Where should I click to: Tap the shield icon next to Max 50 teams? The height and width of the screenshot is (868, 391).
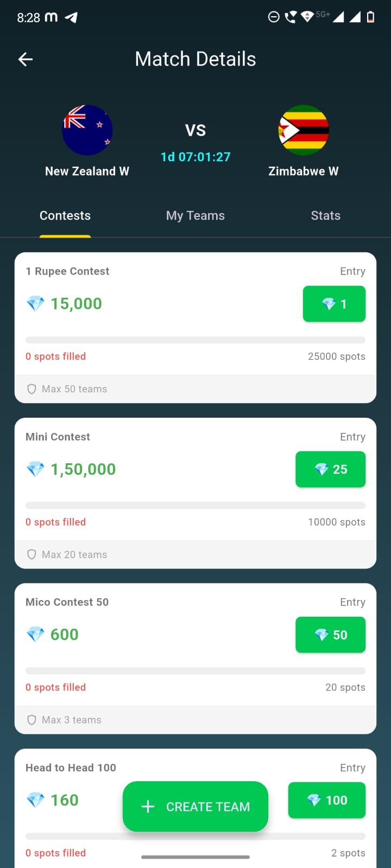point(31,389)
